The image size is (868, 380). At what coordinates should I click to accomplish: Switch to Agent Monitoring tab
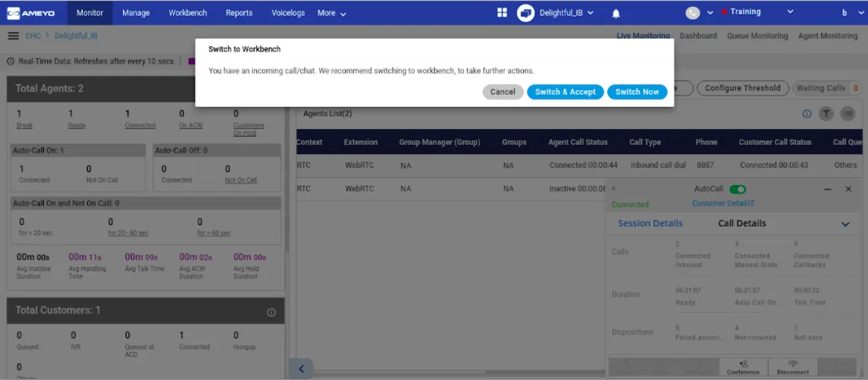click(x=828, y=36)
